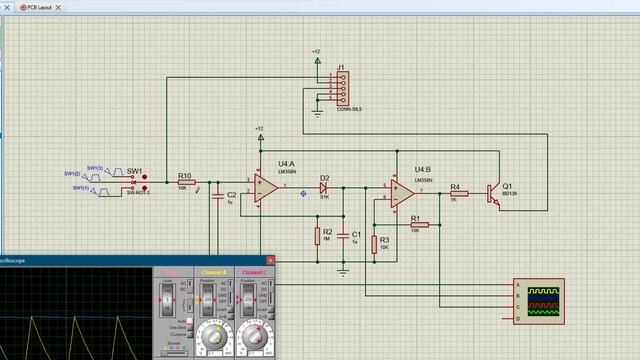Select the SW1(3) signal generator
Image resolution: width=640 pixels, height=360 pixels.
pyautogui.click(x=113, y=171)
